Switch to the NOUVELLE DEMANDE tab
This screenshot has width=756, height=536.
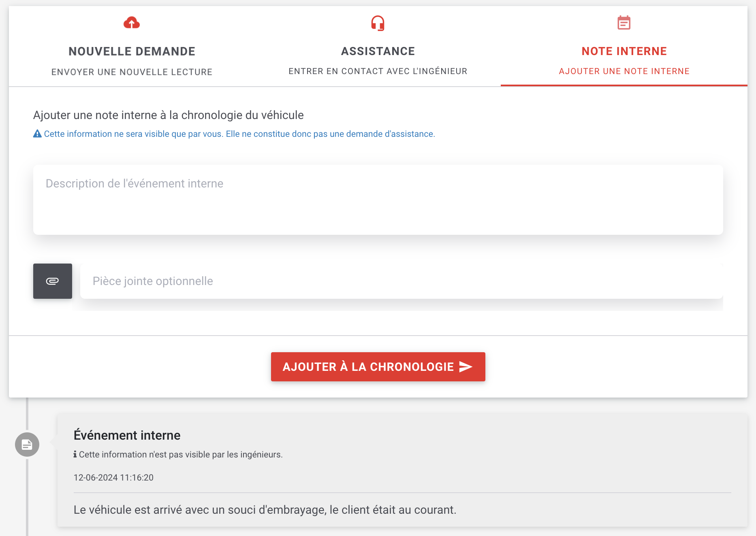(132, 51)
